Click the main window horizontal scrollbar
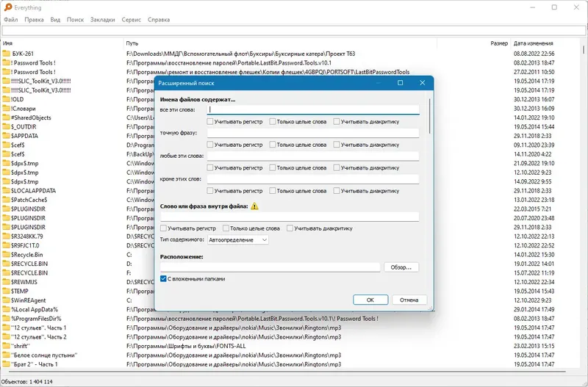This screenshot has width=588, height=387. click(x=287, y=372)
